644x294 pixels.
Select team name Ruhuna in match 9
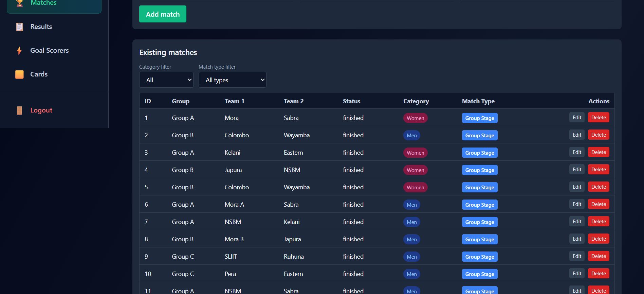coord(294,256)
